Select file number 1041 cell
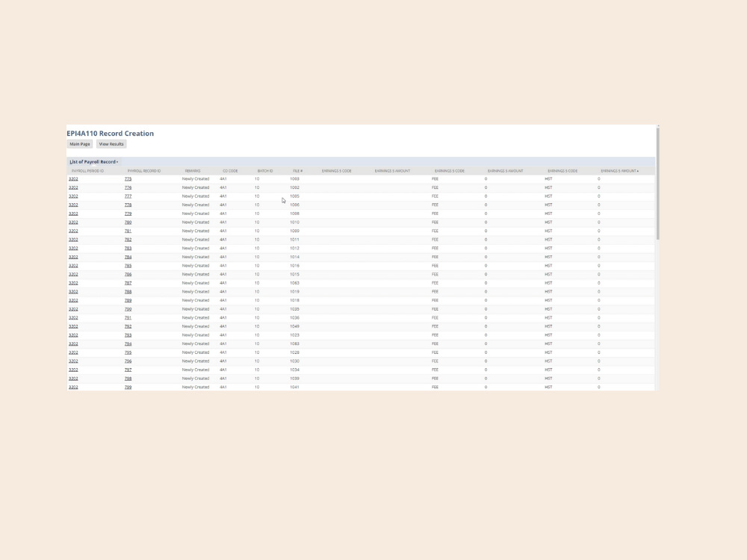The image size is (747, 560). click(294, 387)
